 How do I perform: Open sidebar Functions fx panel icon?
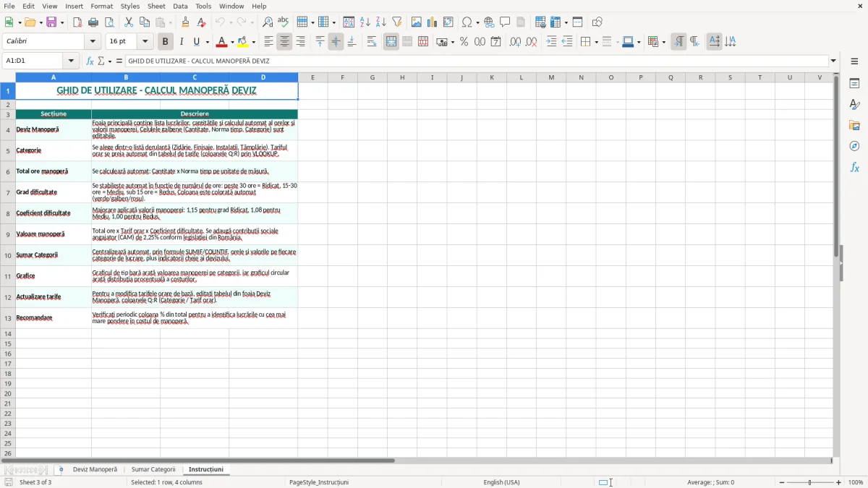click(854, 167)
